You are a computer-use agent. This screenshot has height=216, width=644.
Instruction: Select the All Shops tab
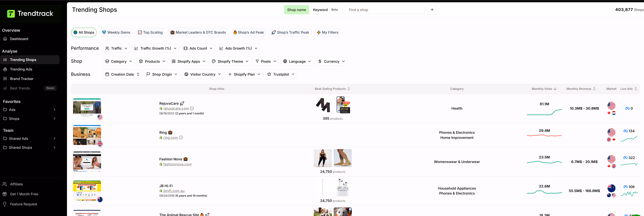(x=84, y=32)
